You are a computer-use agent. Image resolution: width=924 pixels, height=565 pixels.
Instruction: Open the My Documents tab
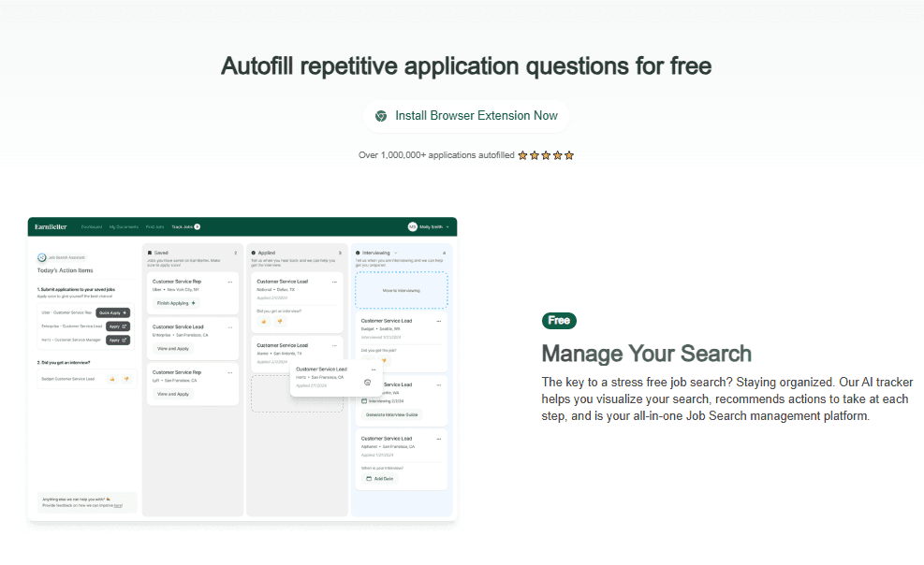click(124, 226)
